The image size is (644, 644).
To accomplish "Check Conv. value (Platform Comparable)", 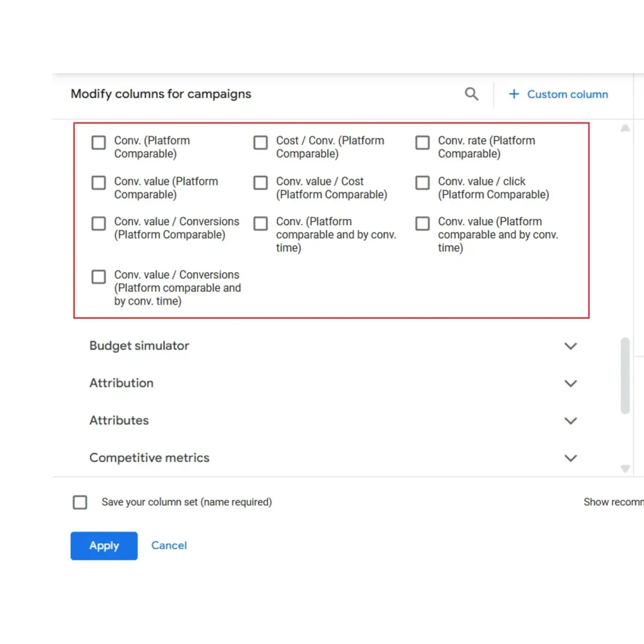I will pos(98,183).
